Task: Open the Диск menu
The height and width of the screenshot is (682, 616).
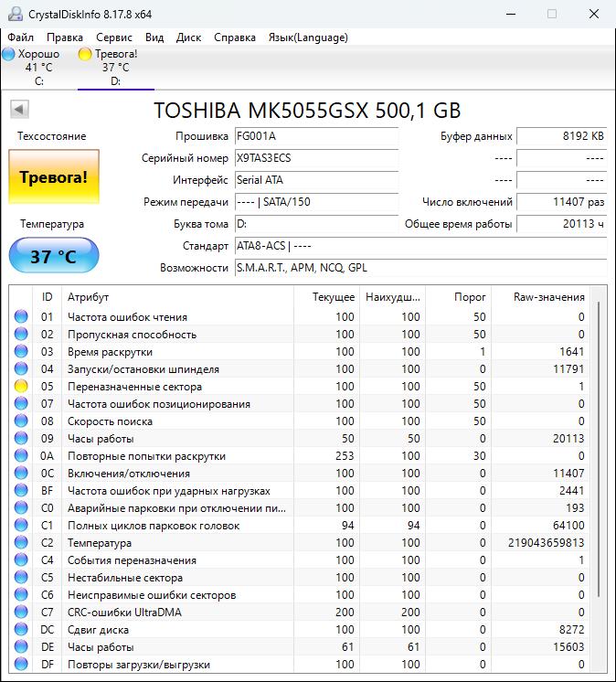Action: [x=188, y=37]
